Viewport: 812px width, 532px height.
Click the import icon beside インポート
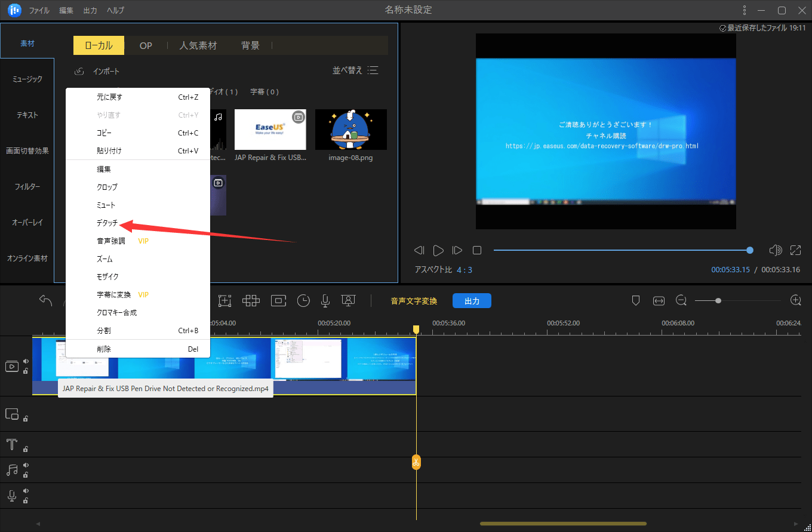coord(79,72)
